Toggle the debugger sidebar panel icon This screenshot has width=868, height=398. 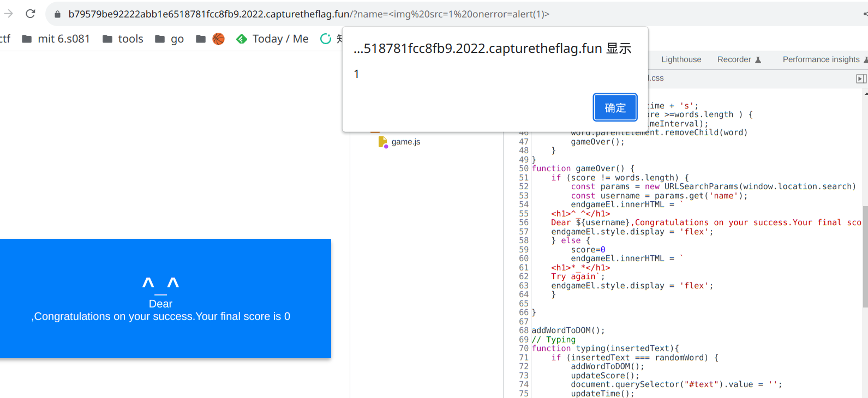[x=861, y=79]
